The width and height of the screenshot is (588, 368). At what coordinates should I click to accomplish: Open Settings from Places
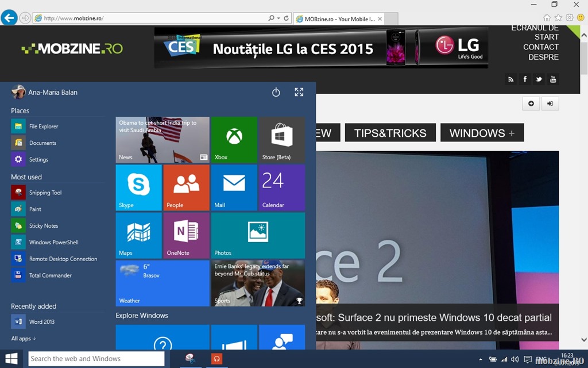[x=57, y=160]
